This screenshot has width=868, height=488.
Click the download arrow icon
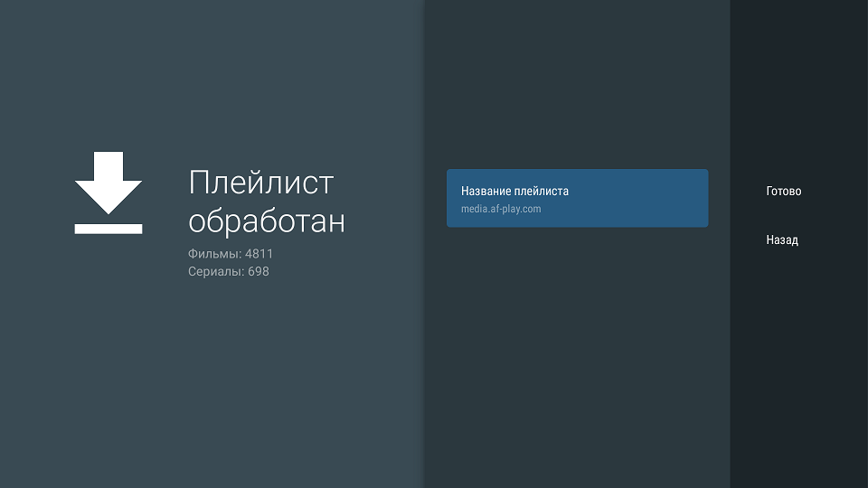tap(108, 183)
